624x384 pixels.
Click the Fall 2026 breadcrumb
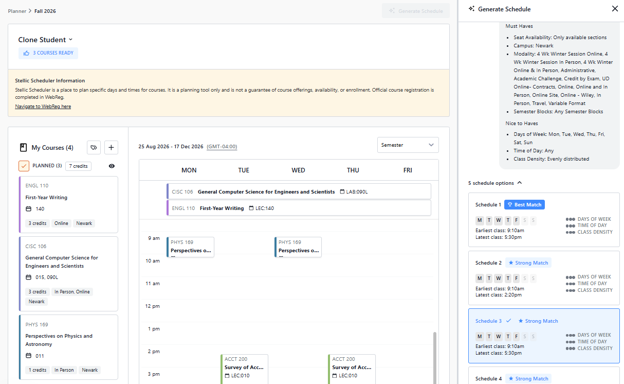[45, 11]
